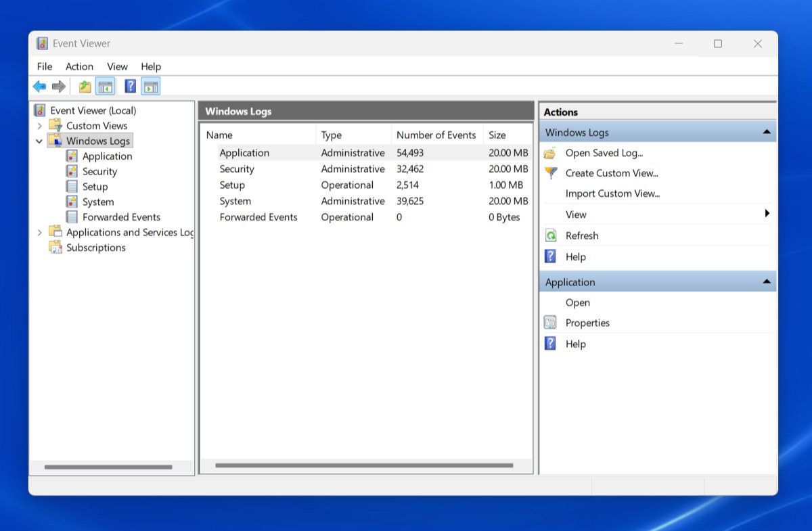Screen dimensions: 812x531
Task: Click the Back arrow toolbar icon
Action: (x=40, y=87)
